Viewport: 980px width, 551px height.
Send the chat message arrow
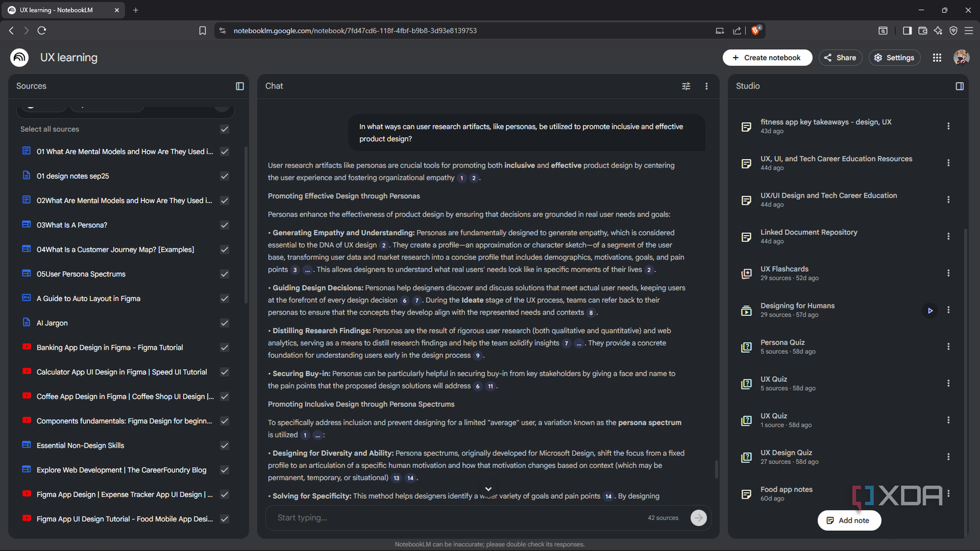tap(698, 518)
